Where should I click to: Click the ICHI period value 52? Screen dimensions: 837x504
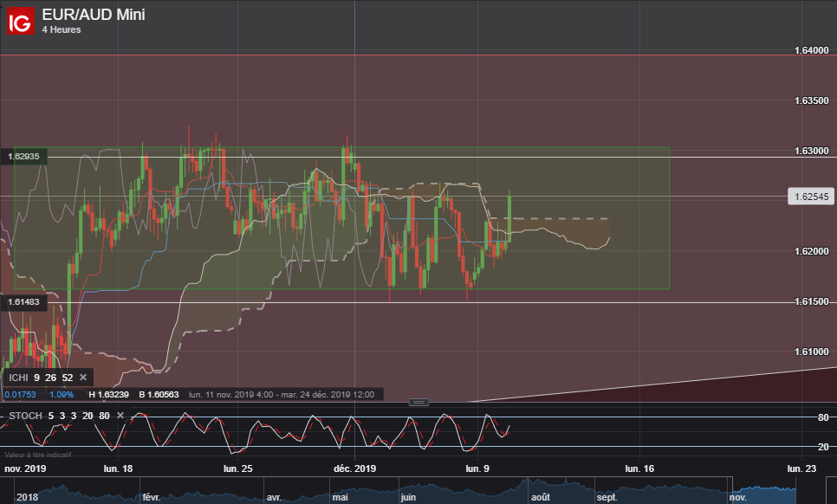[68, 378]
